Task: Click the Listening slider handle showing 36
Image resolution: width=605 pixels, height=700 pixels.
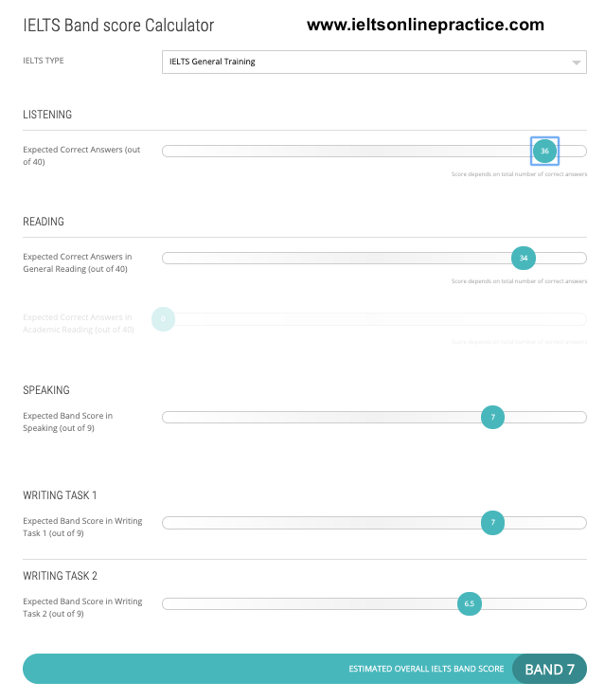Action: click(x=544, y=151)
